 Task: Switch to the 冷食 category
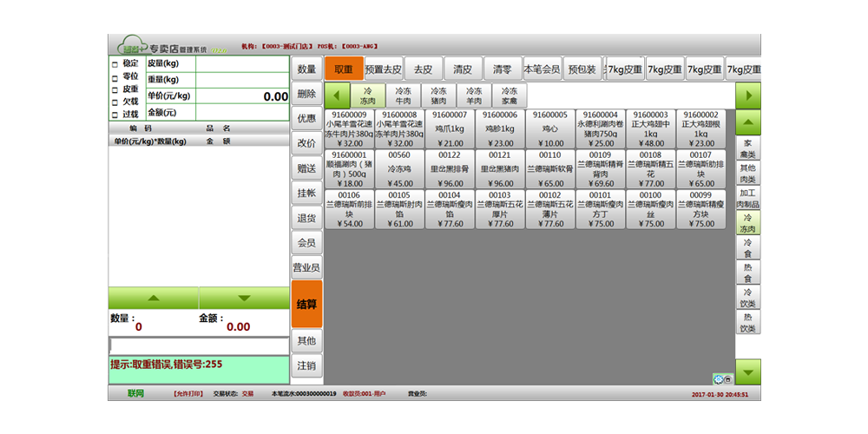748,247
